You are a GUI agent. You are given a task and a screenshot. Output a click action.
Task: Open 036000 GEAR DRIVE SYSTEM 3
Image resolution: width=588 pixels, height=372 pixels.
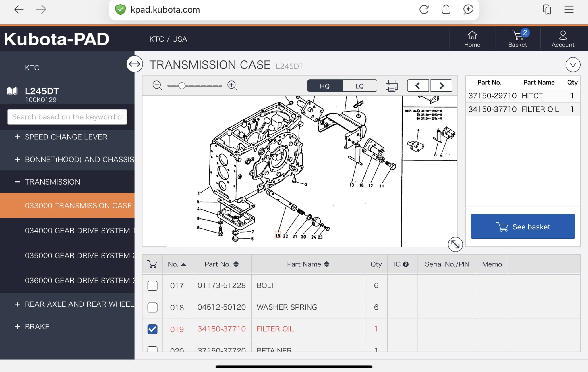pos(67,281)
